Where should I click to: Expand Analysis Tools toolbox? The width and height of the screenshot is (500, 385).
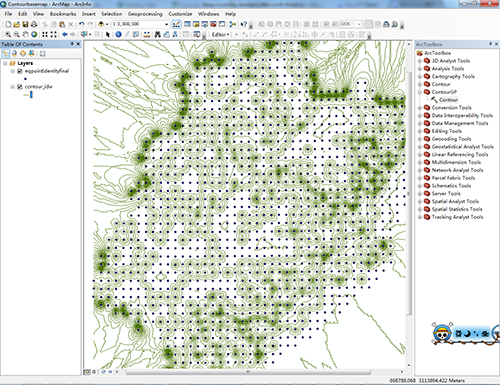[x=420, y=69]
